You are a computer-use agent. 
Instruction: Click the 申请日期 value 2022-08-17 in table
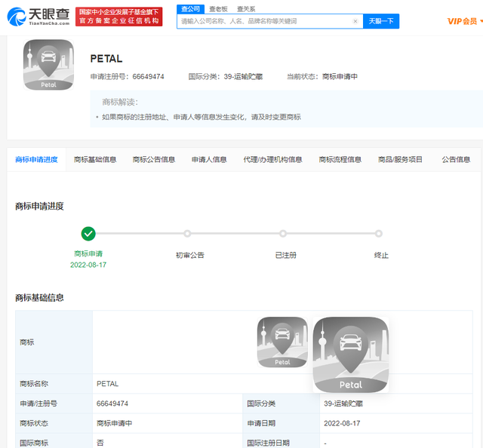[x=342, y=423]
